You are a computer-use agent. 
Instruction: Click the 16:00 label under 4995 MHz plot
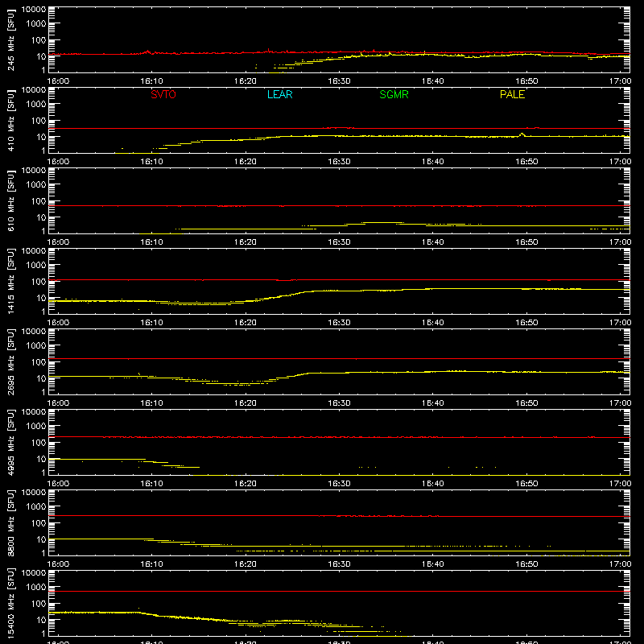[x=58, y=484]
